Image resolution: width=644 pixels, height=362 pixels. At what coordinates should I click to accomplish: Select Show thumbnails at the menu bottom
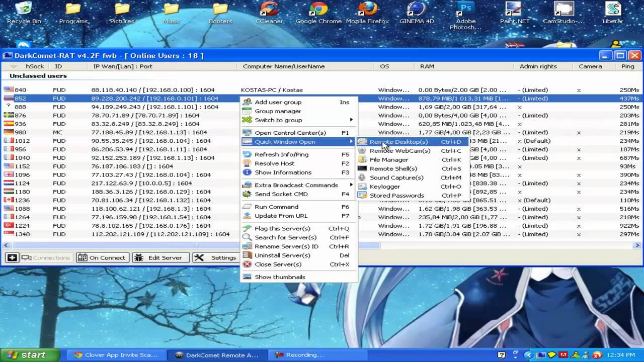point(298,277)
